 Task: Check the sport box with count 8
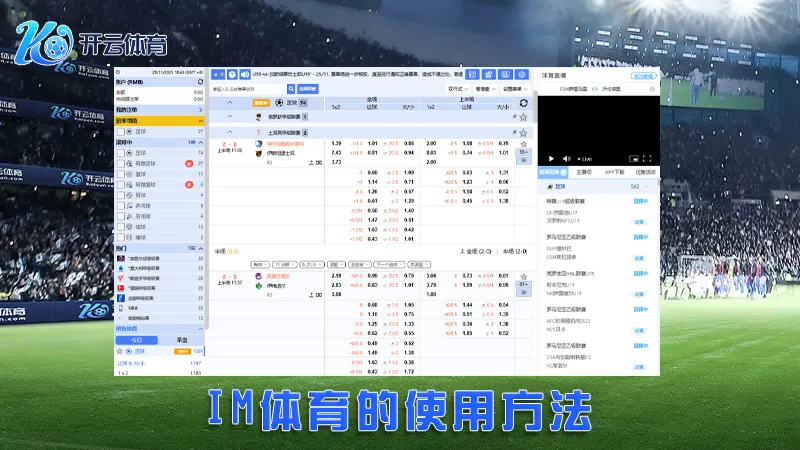tap(121, 206)
